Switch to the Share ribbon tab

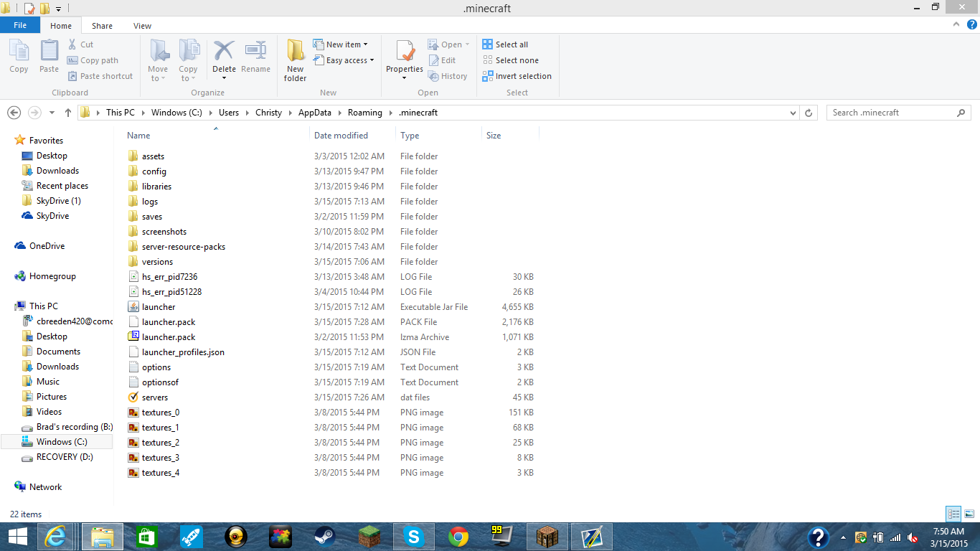pyautogui.click(x=102, y=26)
